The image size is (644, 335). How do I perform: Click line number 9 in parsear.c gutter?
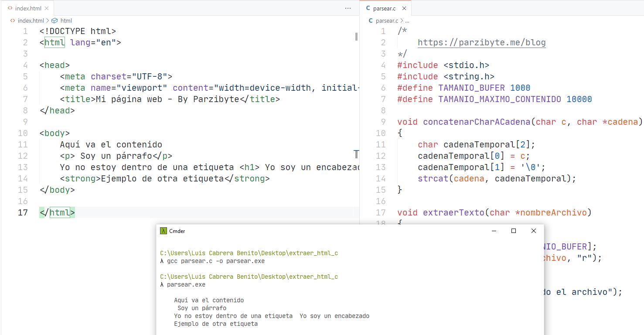(383, 122)
